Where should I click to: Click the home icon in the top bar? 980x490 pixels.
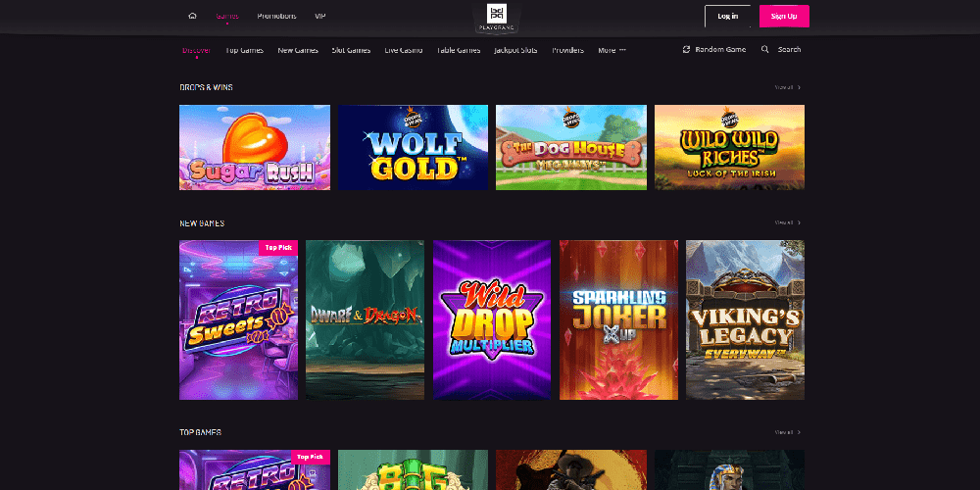point(192,17)
